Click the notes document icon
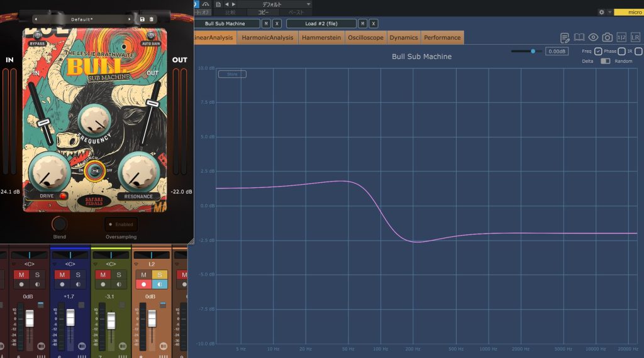Image resolution: width=644 pixels, height=358 pixels. (x=565, y=38)
